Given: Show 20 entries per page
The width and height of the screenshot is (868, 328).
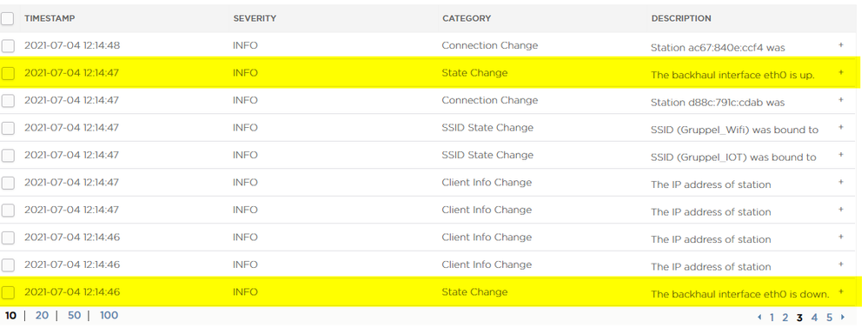Looking at the screenshot, I should pos(42,315).
